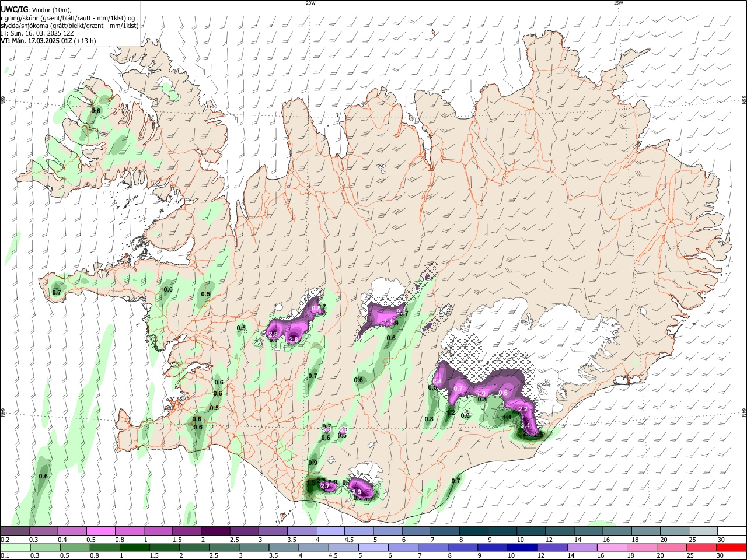Click the '2.9' precipitation value on the map

[357, 492]
